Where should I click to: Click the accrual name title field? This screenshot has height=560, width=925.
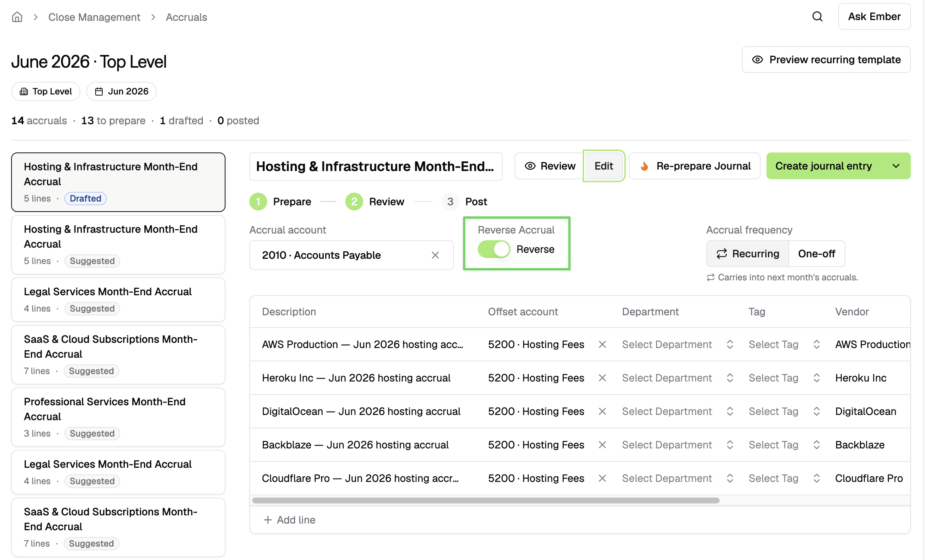tap(376, 167)
